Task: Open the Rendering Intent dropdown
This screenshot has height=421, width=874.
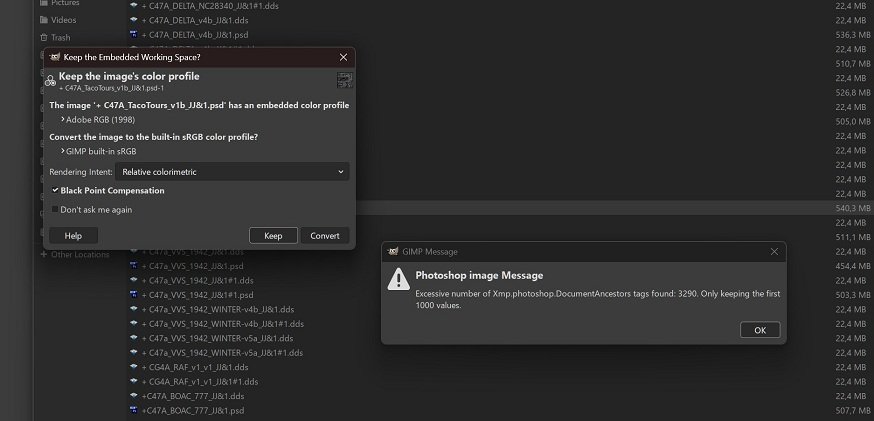Action: [x=232, y=172]
